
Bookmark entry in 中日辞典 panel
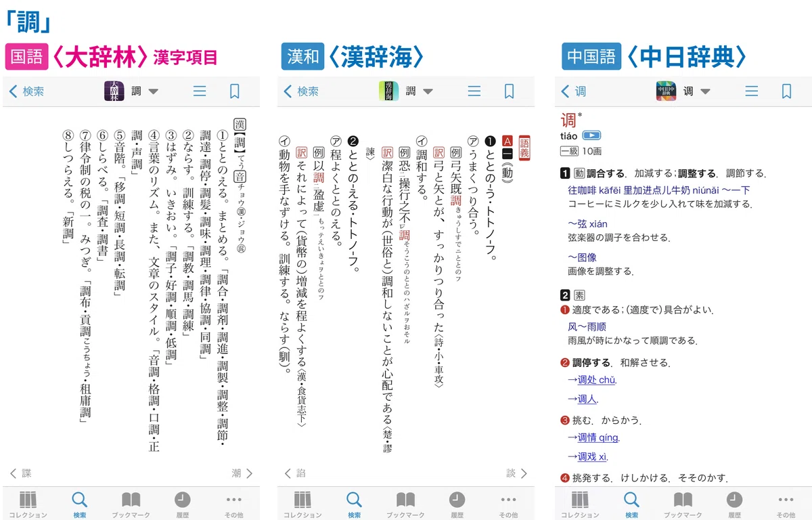pyautogui.click(x=786, y=91)
